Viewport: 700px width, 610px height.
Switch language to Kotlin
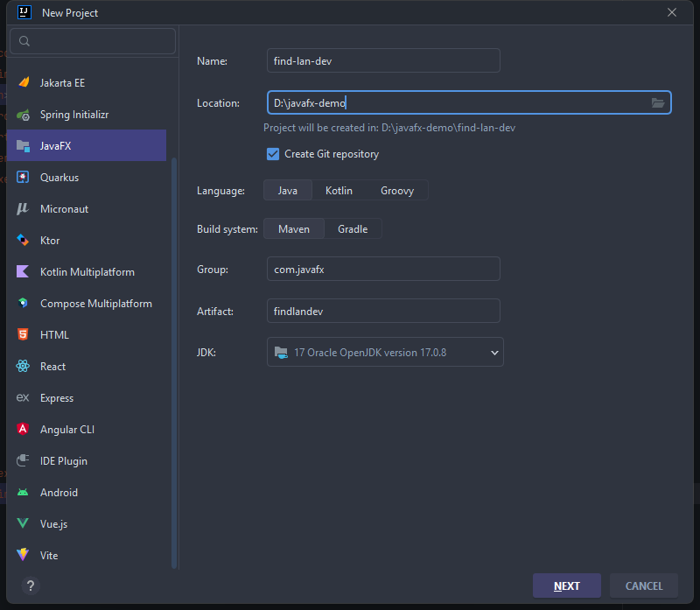[x=339, y=191]
